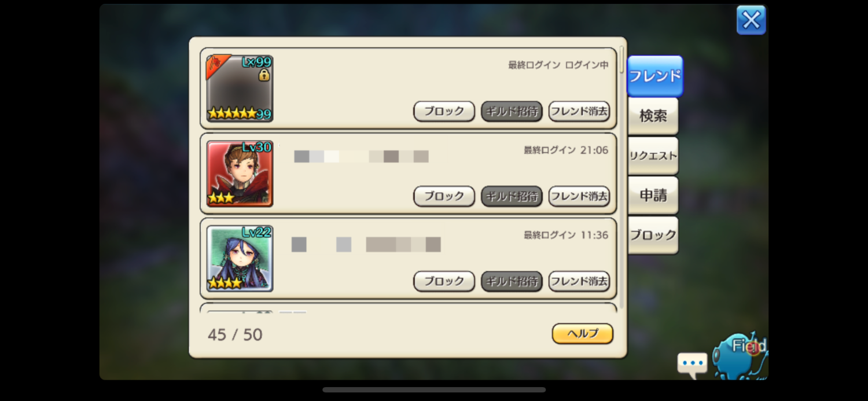Switch to the 申請 tab
868x401 pixels.
(653, 196)
